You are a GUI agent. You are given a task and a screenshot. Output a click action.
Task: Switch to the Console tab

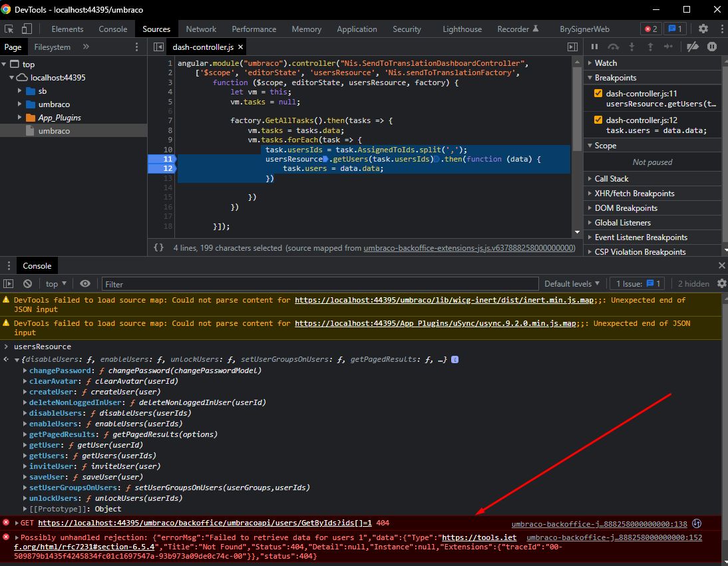[113, 29]
